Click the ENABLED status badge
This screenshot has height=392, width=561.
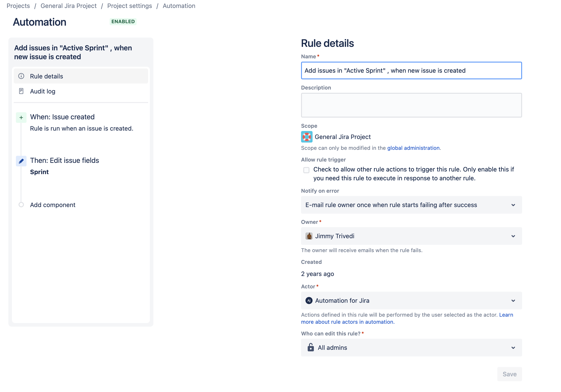[123, 21]
